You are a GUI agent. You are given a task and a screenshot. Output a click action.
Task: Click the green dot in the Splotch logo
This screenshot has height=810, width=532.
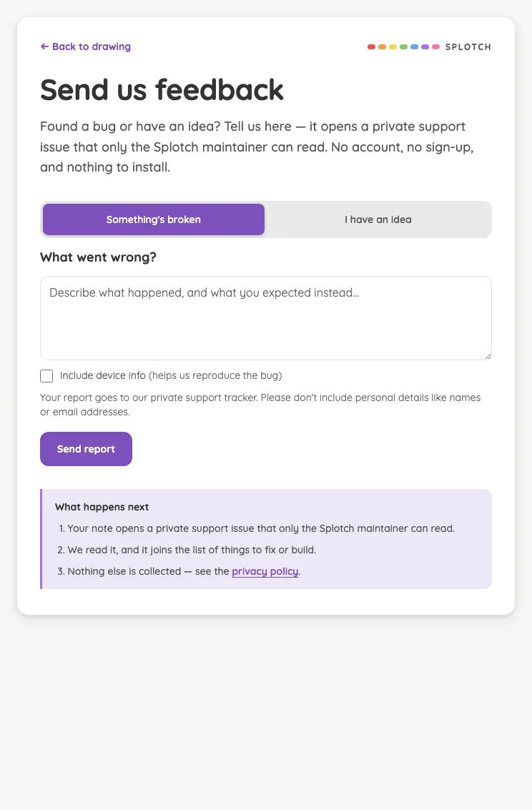click(403, 47)
